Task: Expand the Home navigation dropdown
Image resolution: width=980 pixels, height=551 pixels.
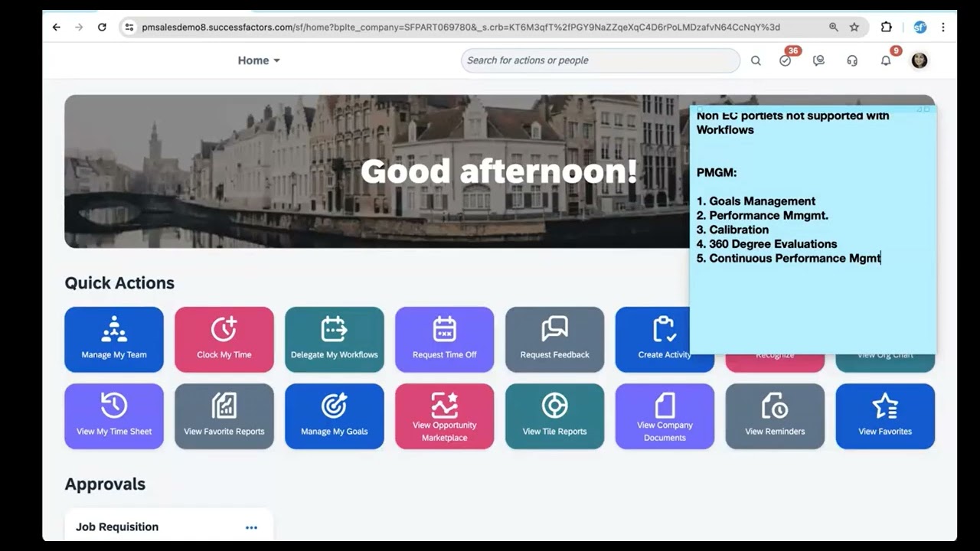Action: tap(259, 60)
